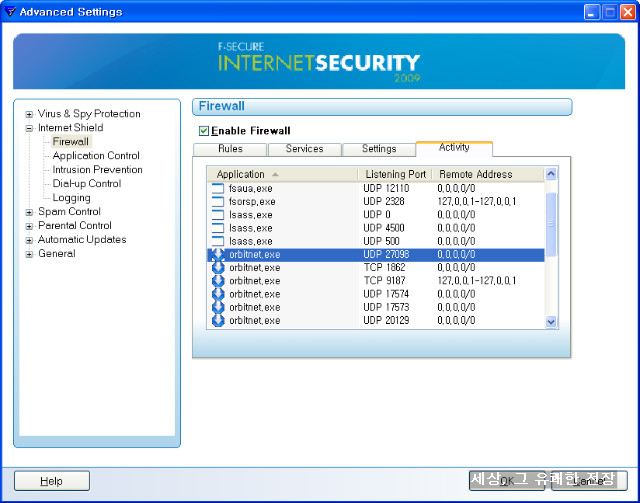Open the Services tab

pyautogui.click(x=304, y=149)
